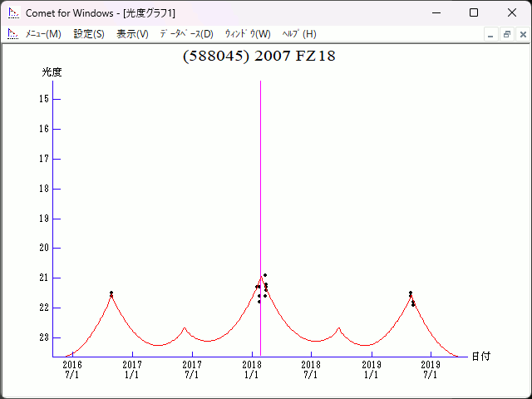Expand the データベース(D) database menu
532x399 pixels.
[x=186, y=34]
